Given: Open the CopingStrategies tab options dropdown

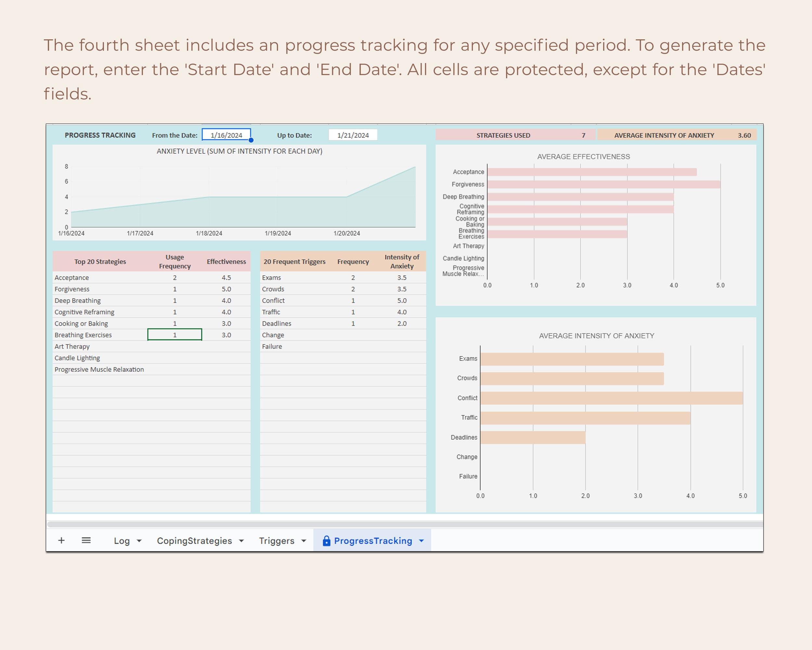Looking at the screenshot, I should [x=241, y=541].
